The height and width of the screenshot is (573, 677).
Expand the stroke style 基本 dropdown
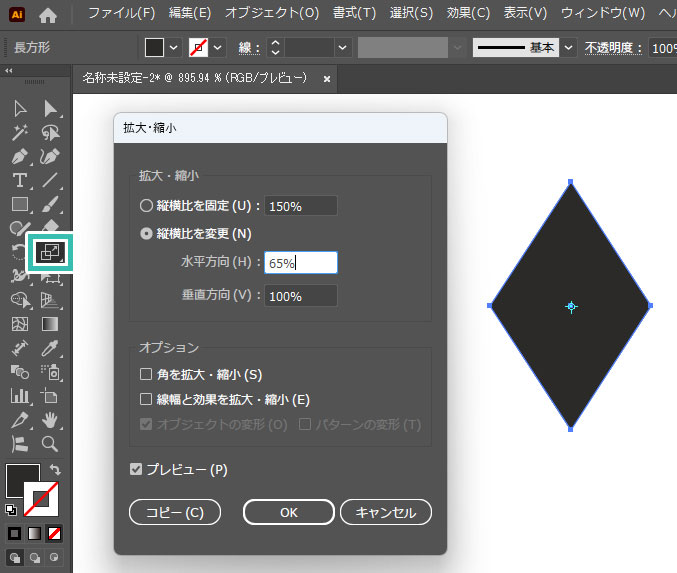pyautogui.click(x=569, y=47)
